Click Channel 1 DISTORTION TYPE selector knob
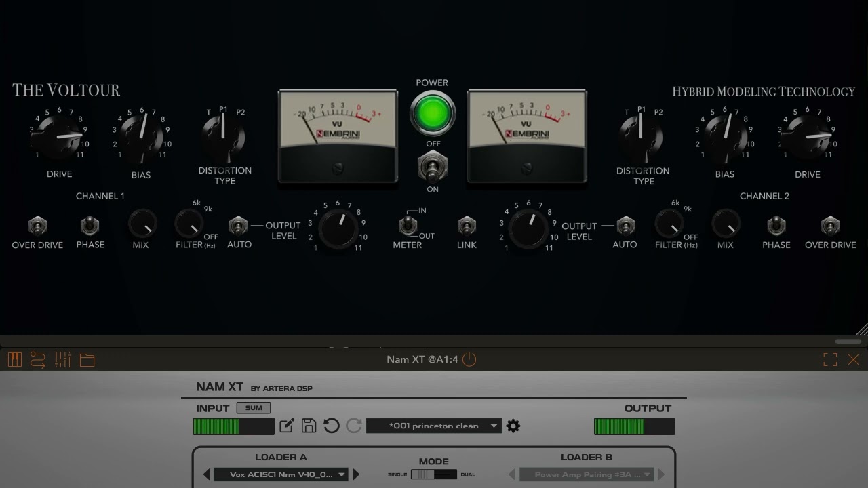 click(223, 136)
